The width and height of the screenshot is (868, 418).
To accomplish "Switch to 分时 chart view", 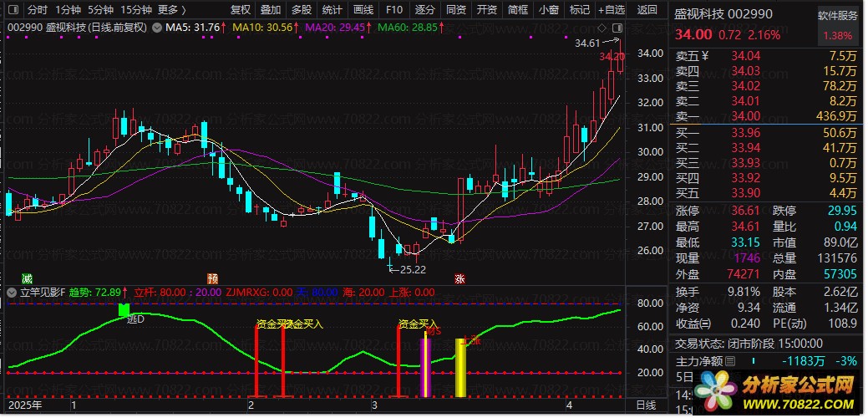I will (x=37, y=9).
